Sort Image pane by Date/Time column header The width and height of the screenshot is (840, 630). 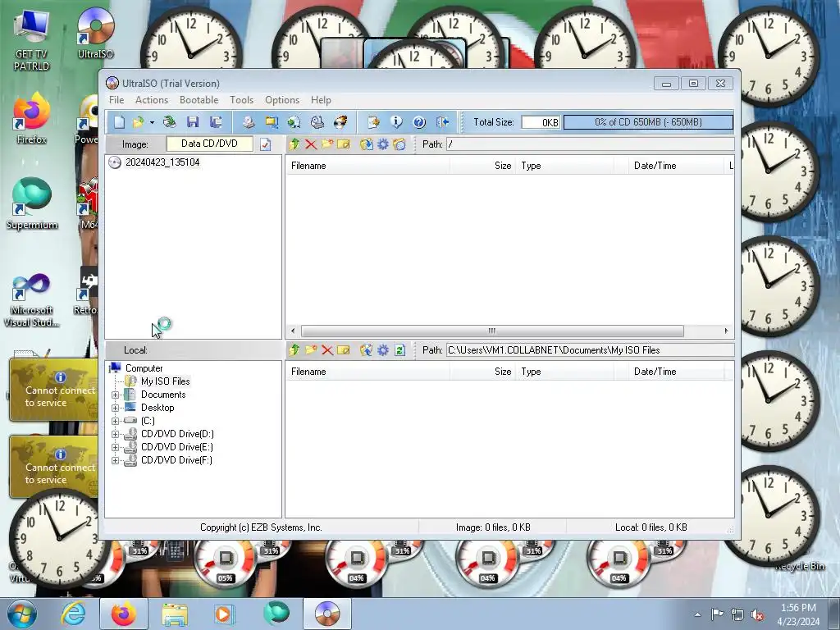coord(676,166)
